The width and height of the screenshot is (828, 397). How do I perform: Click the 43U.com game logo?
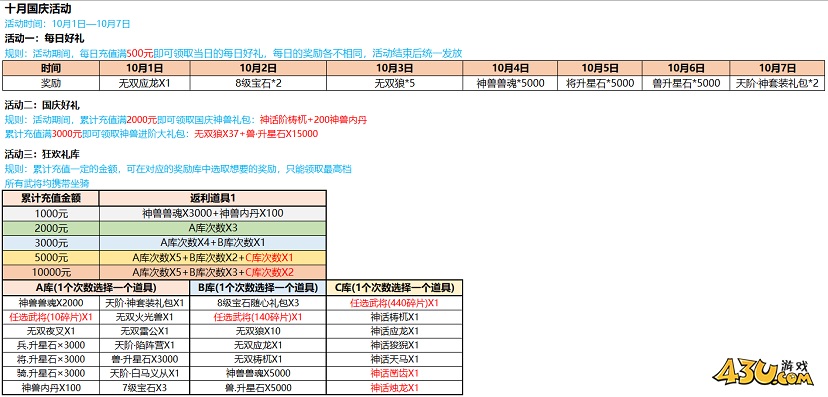pos(767,372)
